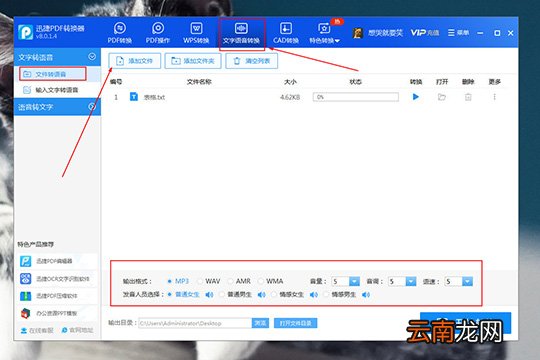Choose 普通男生 voice
The image size is (540, 360).
tap(236, 295)
